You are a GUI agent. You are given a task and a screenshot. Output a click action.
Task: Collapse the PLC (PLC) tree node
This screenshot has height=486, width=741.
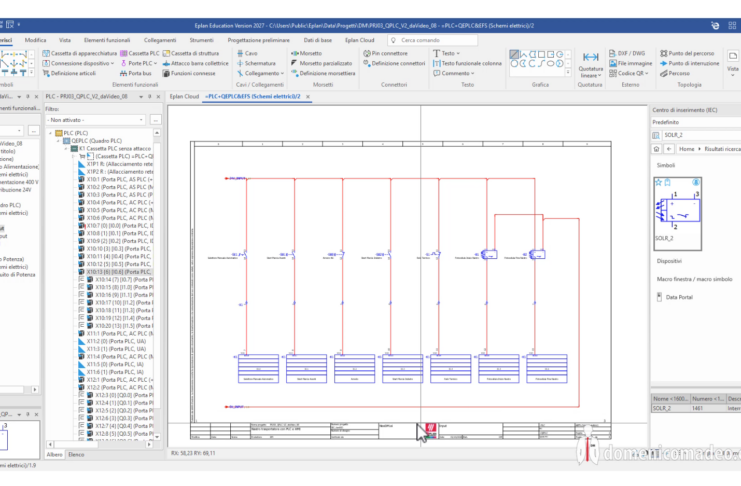(51, 133)
